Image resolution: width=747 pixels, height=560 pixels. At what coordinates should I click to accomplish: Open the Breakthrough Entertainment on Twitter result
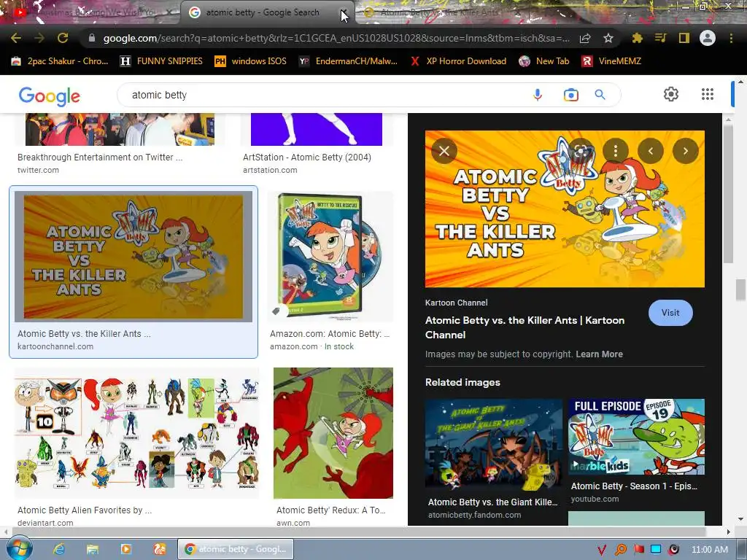100,157
